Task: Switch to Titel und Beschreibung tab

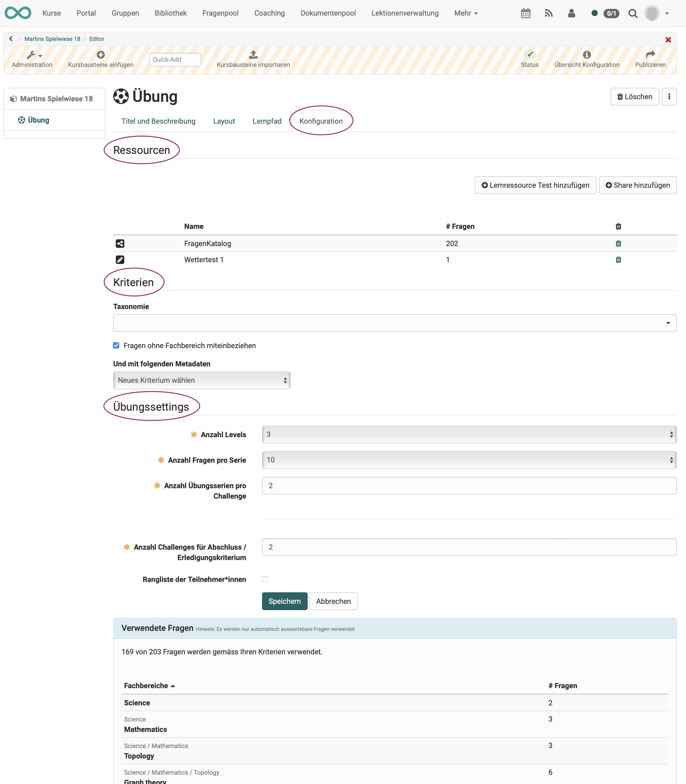Action: [x=158, y=121]
